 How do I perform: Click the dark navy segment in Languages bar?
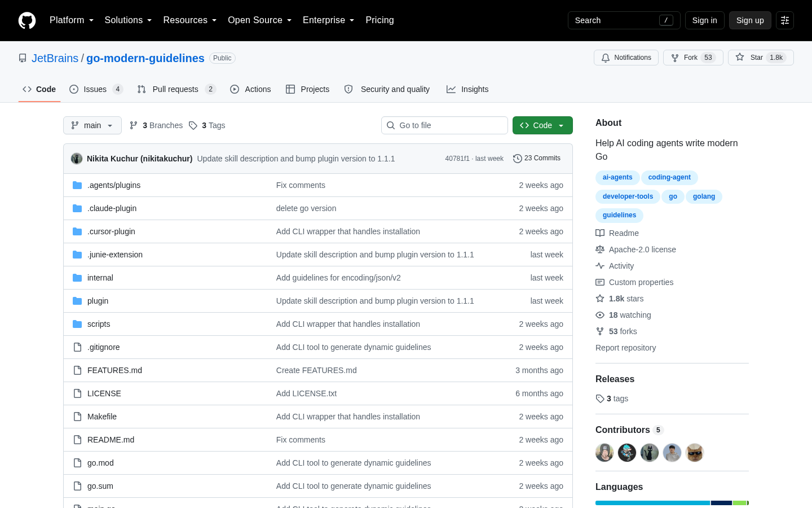[721, 503]
